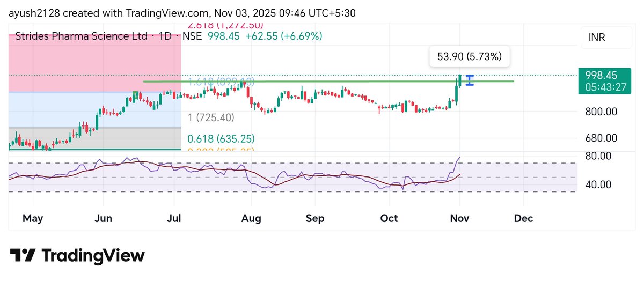Click the Dec label on time axis
The width and height of the screenshot is (644, 281).
[x=523, y=218]
